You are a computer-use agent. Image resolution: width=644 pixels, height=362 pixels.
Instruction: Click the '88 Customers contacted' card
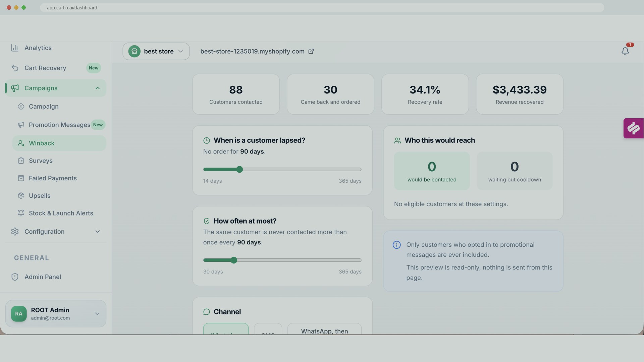pos(236,94)
